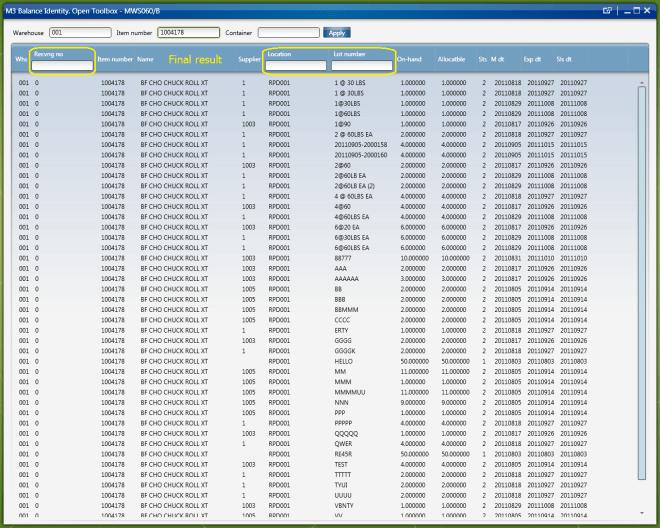Click the Allocatable column header
Screen dimensions: 660x528
pyautogui.click(x=453, y=60)
